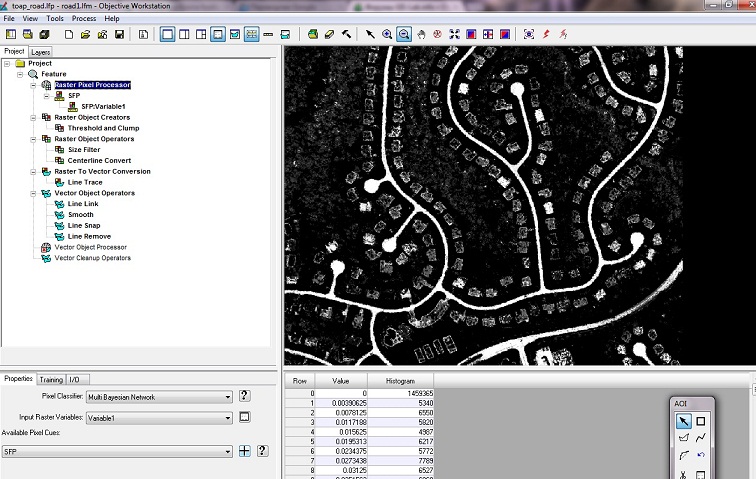Select the pan hand tool
756x479 pixels.
point(421,34)
